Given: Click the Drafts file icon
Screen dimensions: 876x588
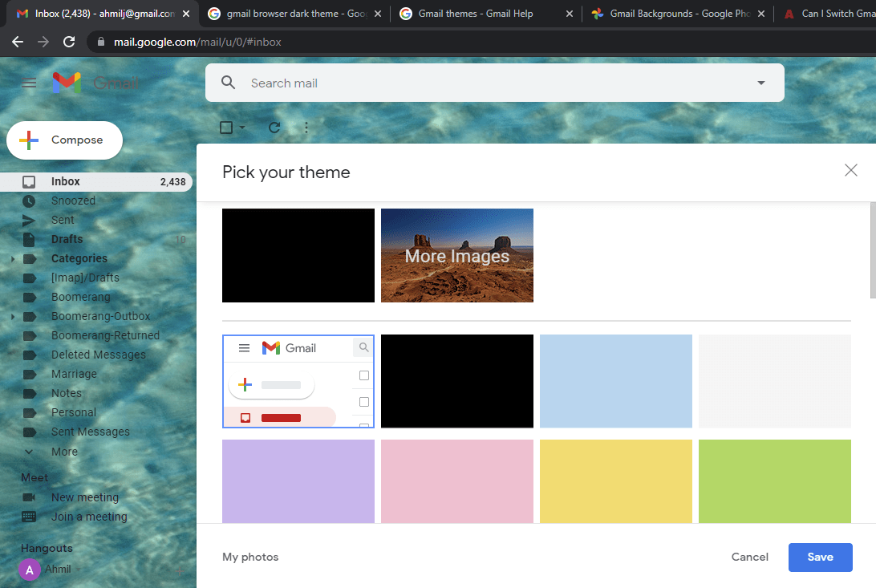Looking at the screenshot, I should (29, 240).
